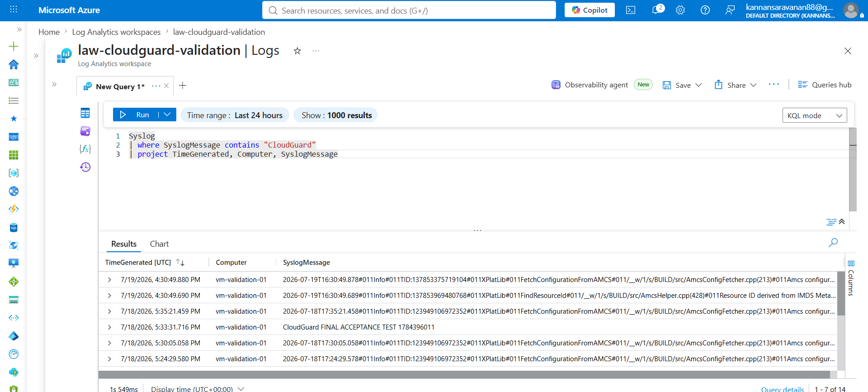The image size is (868, 392).
Task: Select the New Query 1 tab
Action: point(120,86)
